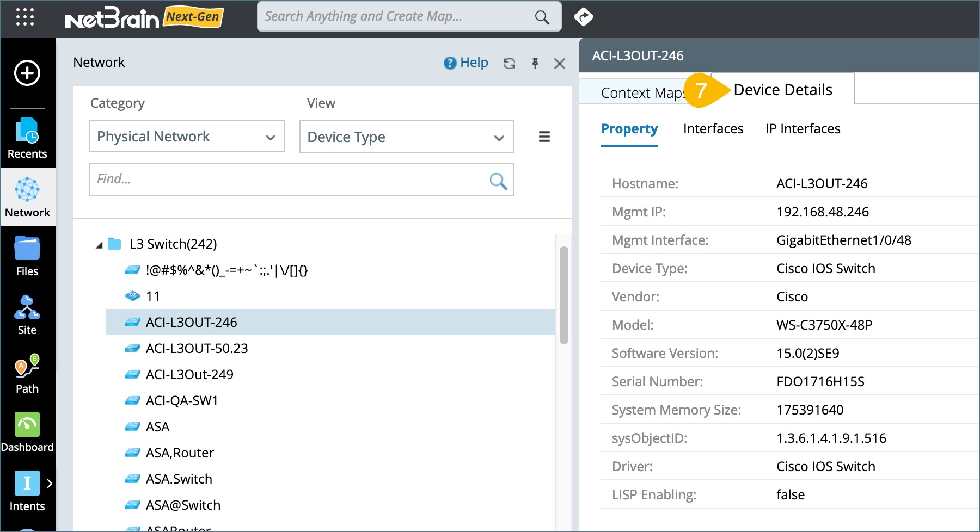The image size is (980, 532).
Task: Collapse the L3 Switch(242) folder
Action: [x=99, y=245]
